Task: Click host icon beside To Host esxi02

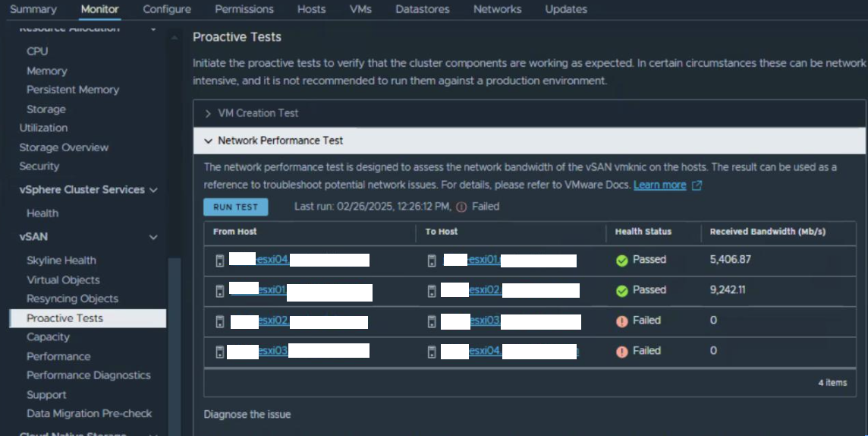Action: tap(432, 291)
